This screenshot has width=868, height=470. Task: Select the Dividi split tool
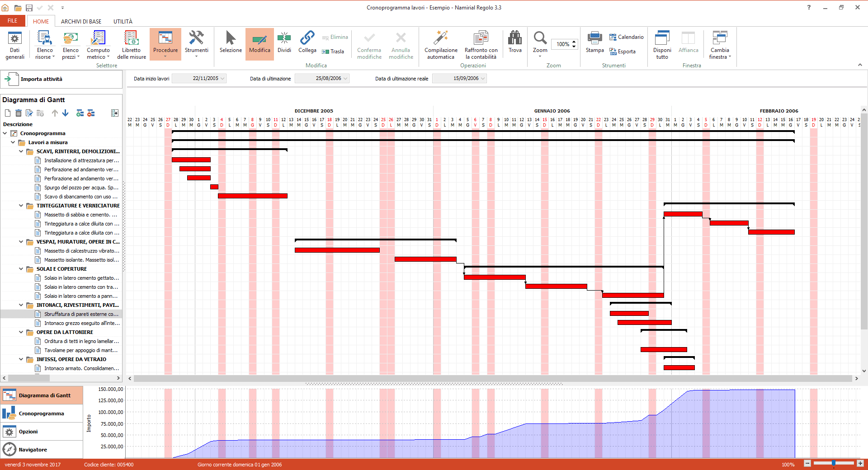coord(284,42)
